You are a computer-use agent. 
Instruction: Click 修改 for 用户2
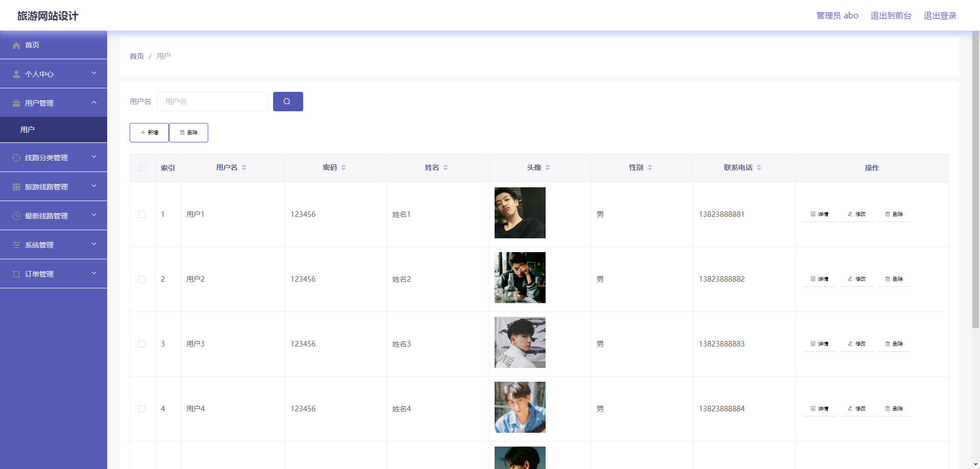click(x=856, y=279)
